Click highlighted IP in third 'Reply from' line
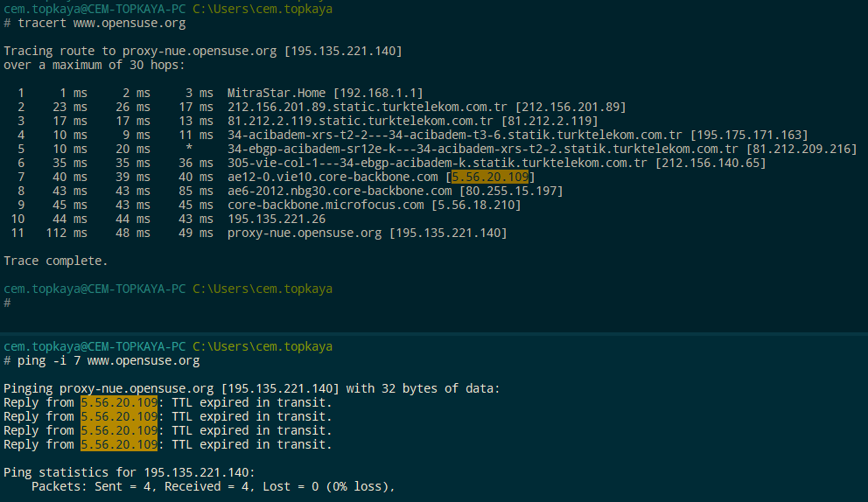 (119, 430)
